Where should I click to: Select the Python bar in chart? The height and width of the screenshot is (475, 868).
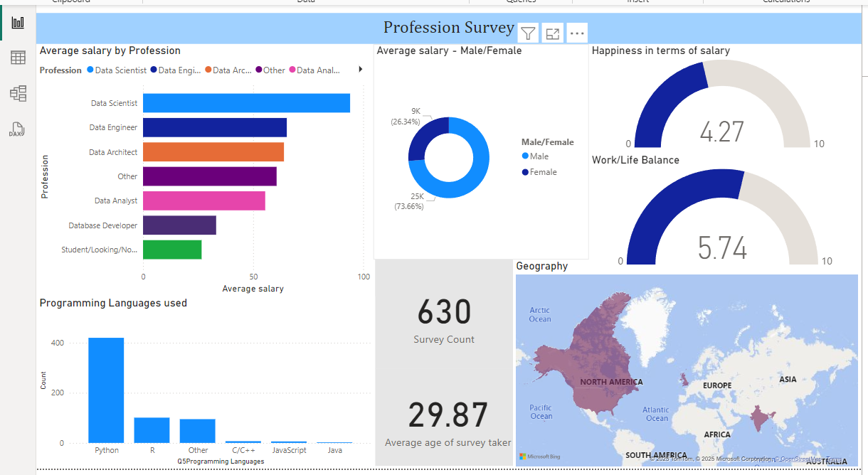(106, 390)
